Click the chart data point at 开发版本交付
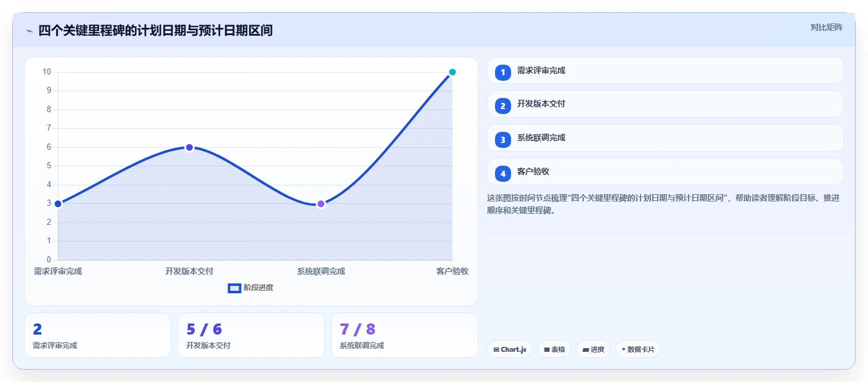The image size is (868, 382). [x=189, y=147]
